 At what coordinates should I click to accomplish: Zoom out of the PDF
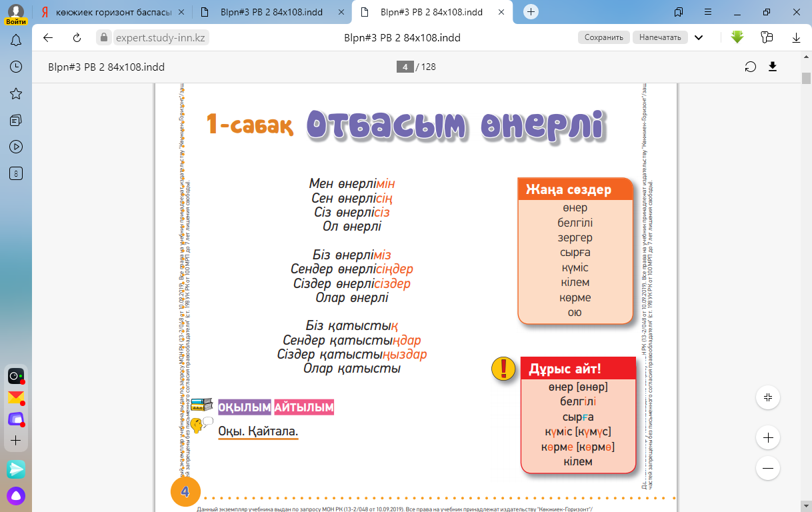click(768, 469)
